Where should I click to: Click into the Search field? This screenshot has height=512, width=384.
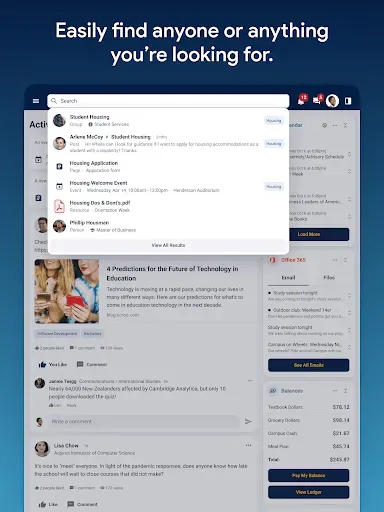pos(168,101)
